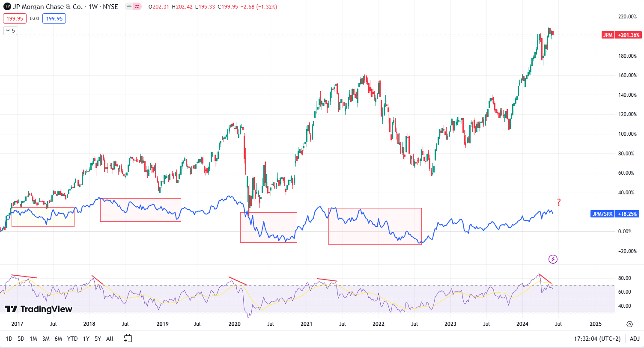Open the go-to-date calendar icon
644x348 pixels.
[x=128, y=339]
